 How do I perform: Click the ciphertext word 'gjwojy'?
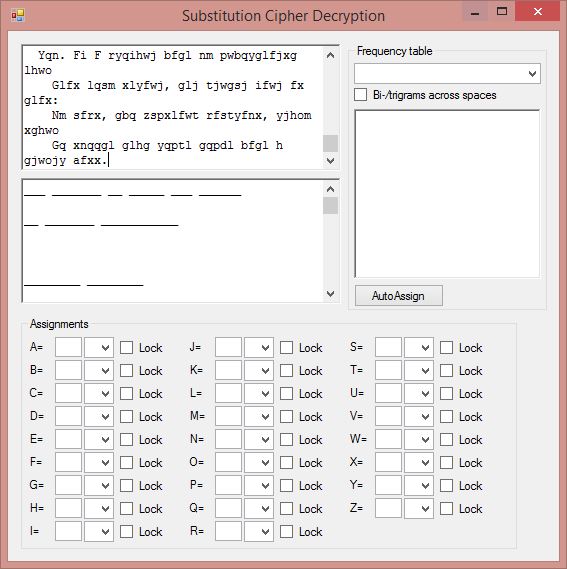tap(45, 161)
